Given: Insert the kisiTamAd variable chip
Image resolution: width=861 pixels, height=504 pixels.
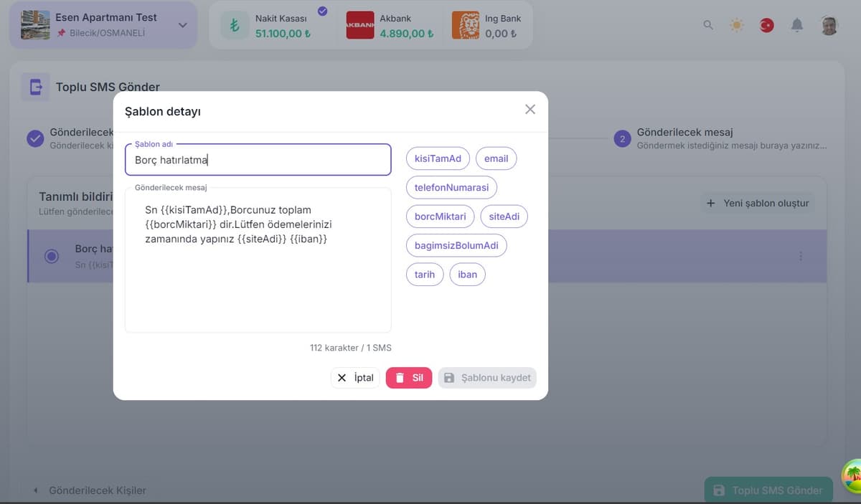Looking at the screenshot, I should pyautogui.click(x=438, y=158).
